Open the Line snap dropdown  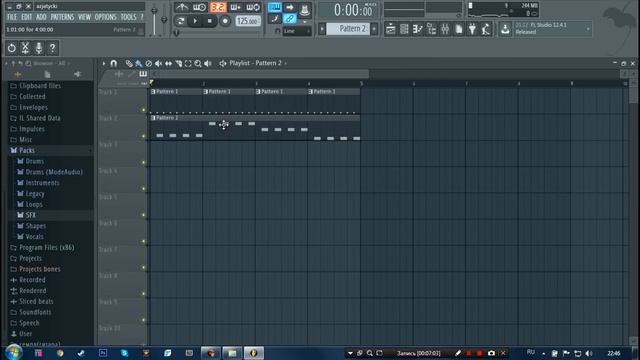[297, 31]
